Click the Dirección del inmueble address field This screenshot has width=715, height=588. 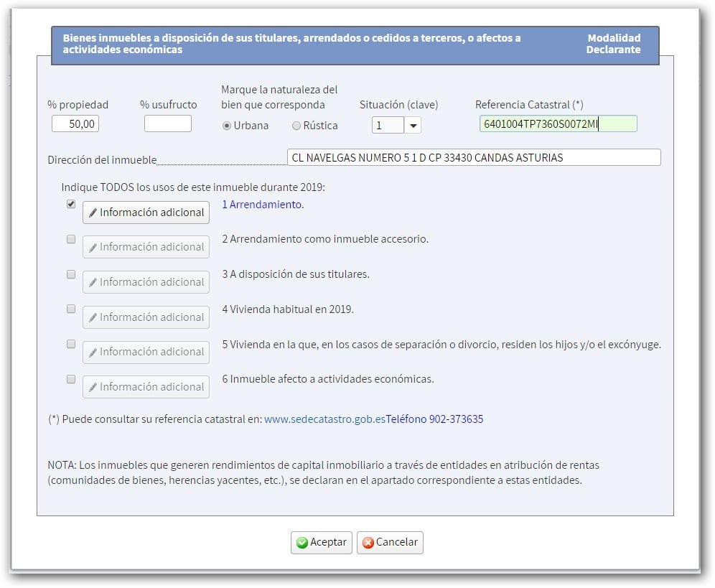(474, 157)
